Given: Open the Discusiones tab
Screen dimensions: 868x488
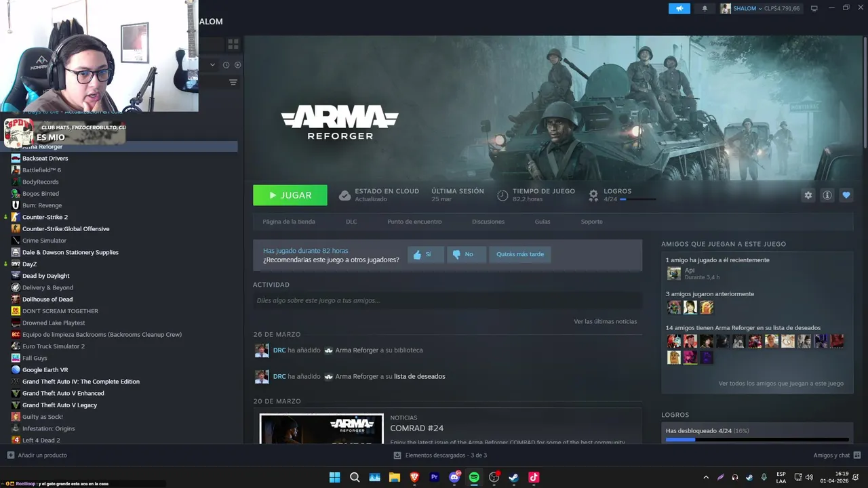Looking at the screenshot, I should tap(488, 222).
